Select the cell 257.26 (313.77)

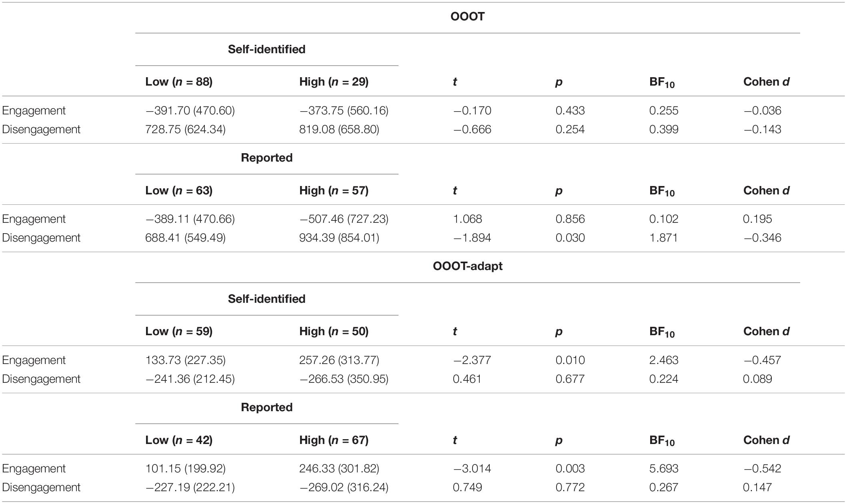coord(339,360)
